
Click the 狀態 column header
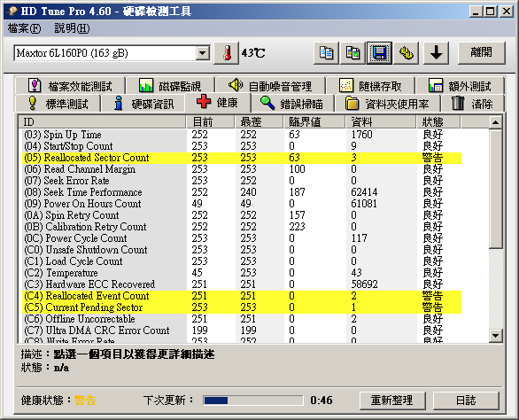tap(438, 122)
